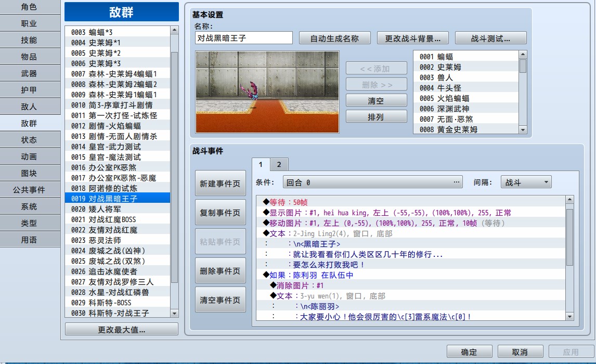Click 复制事件页 copy event page button
The image size is (596, 364).
[220, 212]
